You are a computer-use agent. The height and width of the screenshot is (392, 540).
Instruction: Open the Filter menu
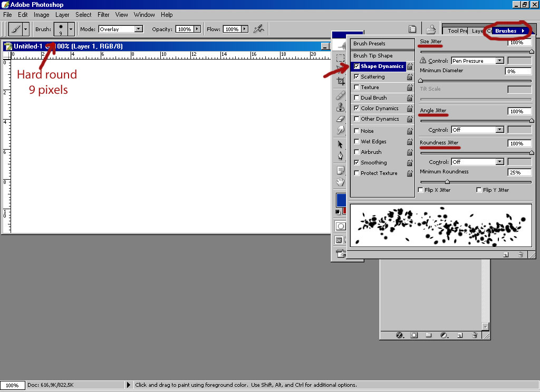pos(103,15)
